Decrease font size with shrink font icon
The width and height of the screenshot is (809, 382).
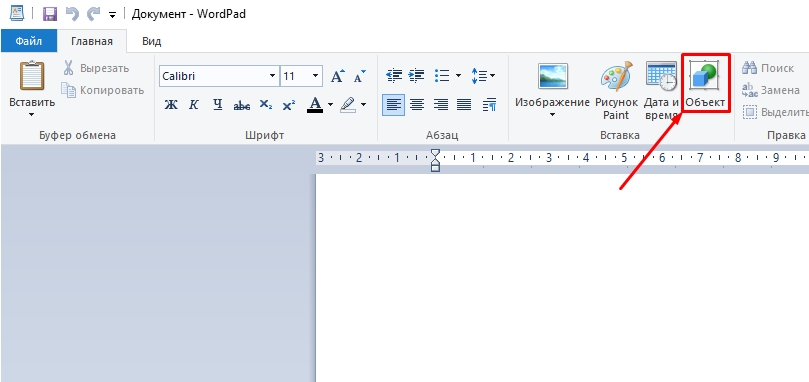pyautogui.click(x=360, y=76)
